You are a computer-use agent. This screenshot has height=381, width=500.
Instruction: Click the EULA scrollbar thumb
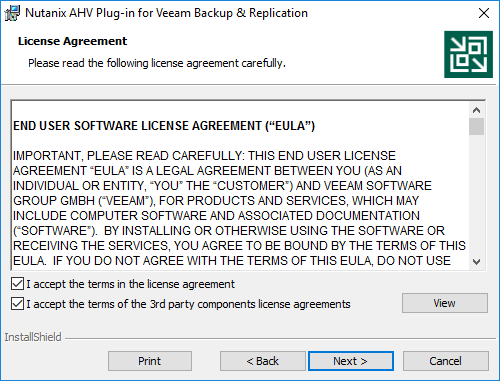pos(476,126)
